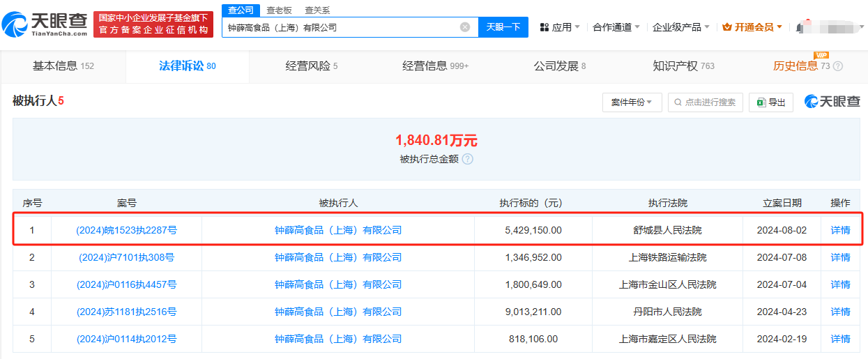Viewport: 868px width, 359px height.
Task: Switch to the 经营风险 tab
Action: click(312, 66)
